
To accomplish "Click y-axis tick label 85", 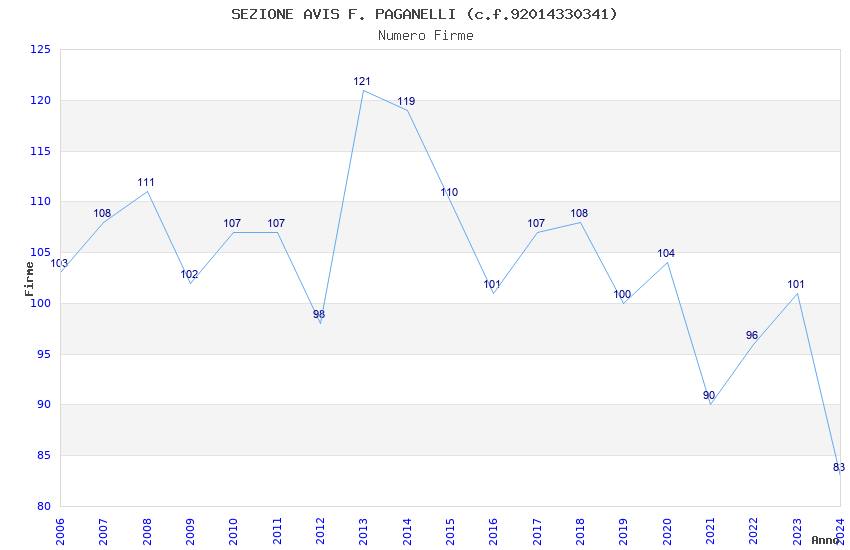I will click(x=43, y=456).
